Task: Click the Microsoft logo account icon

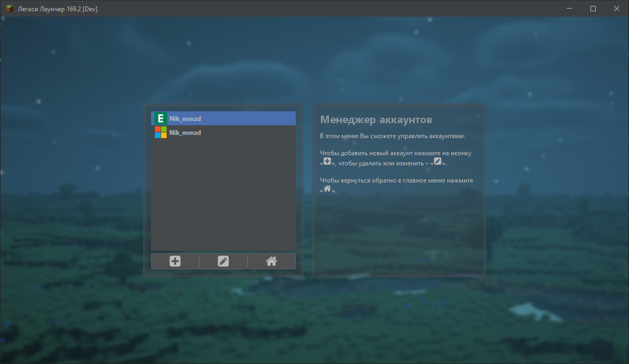Action: click(x=160, y=132)
